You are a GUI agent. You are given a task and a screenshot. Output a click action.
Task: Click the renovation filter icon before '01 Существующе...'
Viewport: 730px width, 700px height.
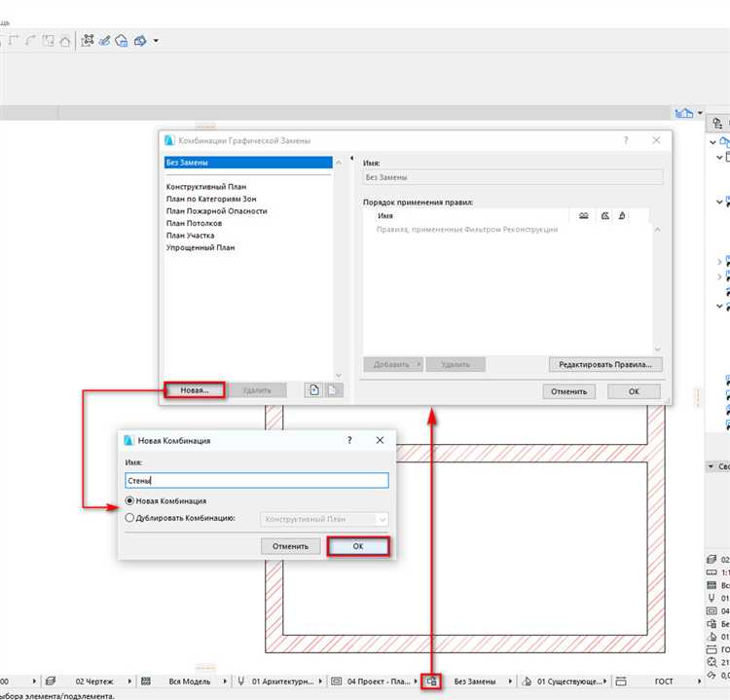527,682
